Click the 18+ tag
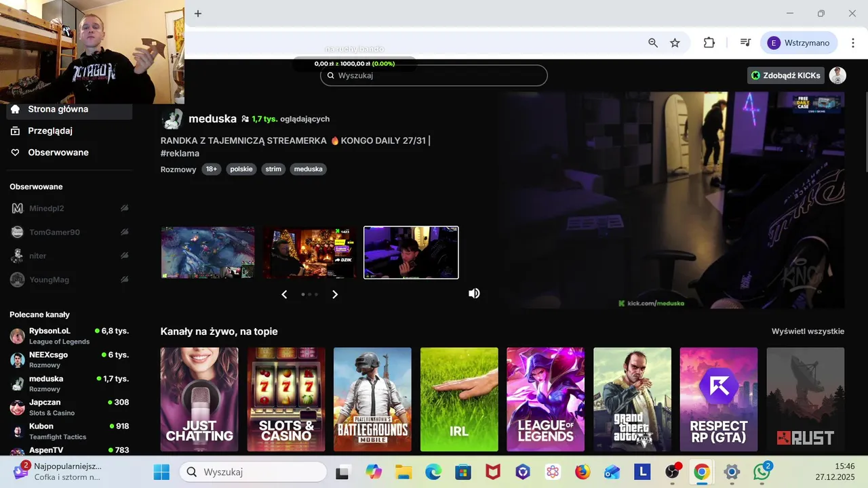This screenshot has width=868, height=488. [212, 169]
